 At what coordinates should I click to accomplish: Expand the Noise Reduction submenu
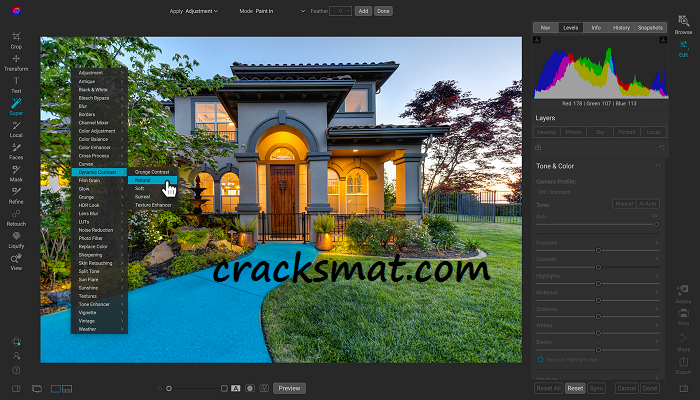coord(99,230)
